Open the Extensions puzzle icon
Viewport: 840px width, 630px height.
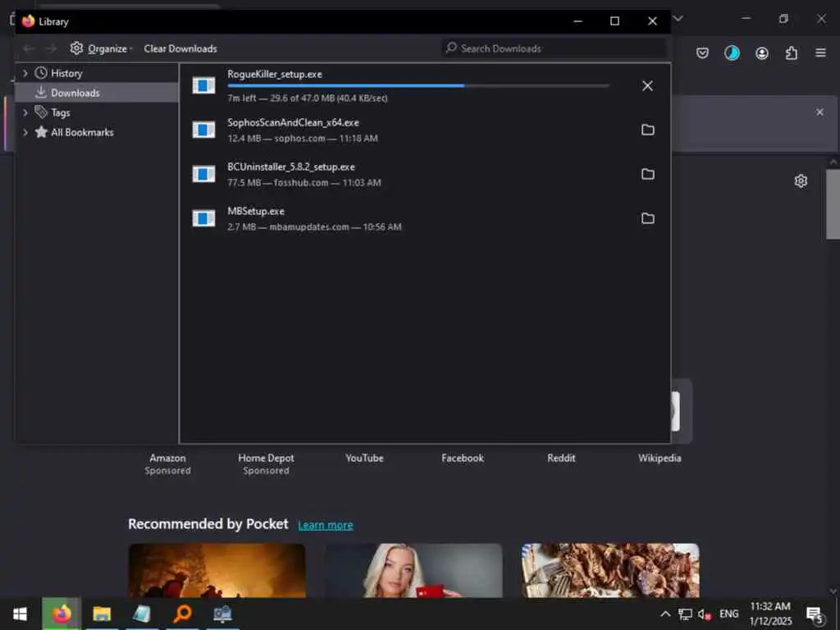pos(792,53)
